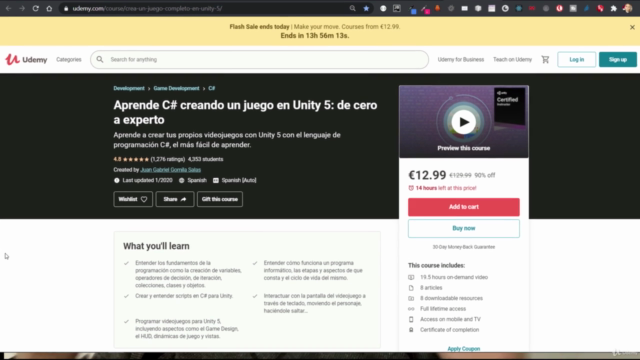Click '8 downloadable resources' text
Screen dimensions: 640x360
click(451, 298)
